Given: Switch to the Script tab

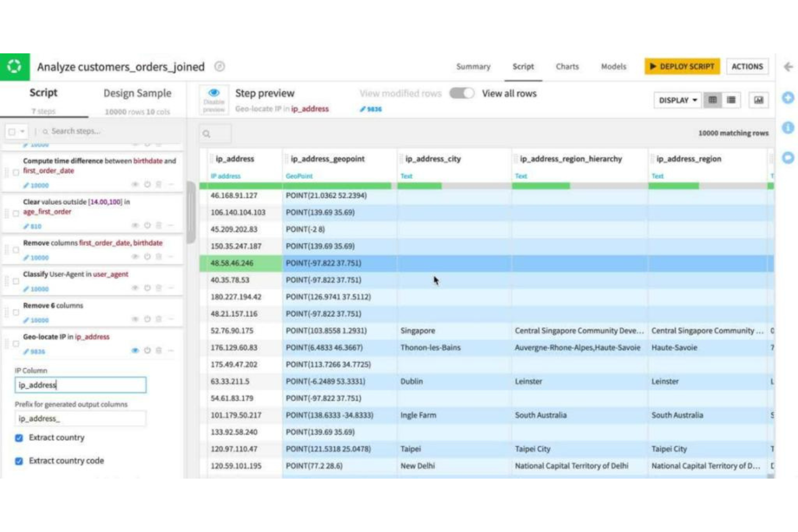Looking at the screenshot, I should 523,66.
